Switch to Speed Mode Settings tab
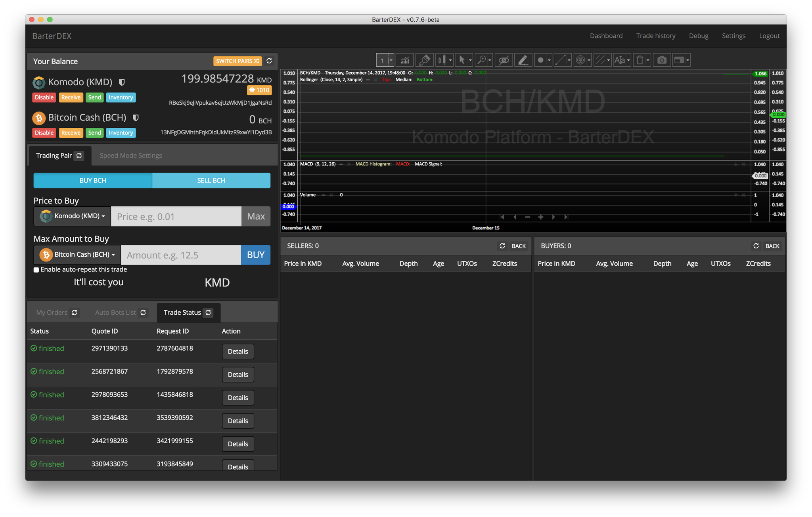This screenshot has height=517, width=812. 131,156
